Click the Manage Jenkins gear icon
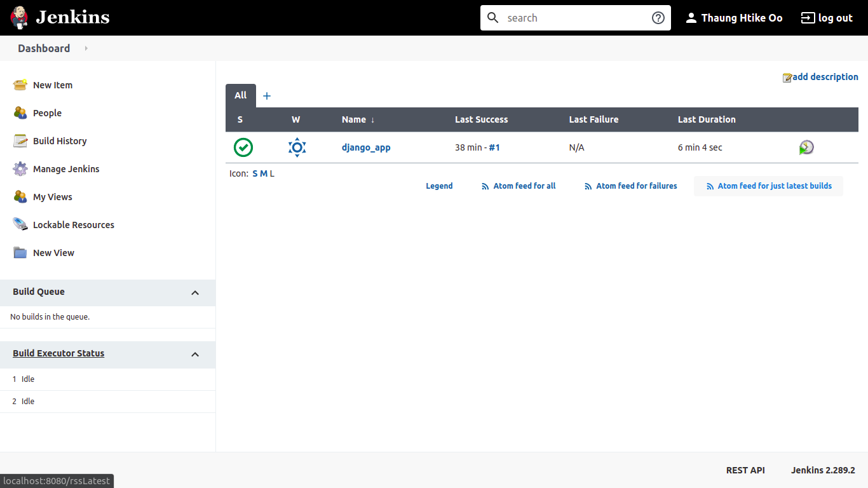Viewport: 868px width, 488px height. point(20,169)
